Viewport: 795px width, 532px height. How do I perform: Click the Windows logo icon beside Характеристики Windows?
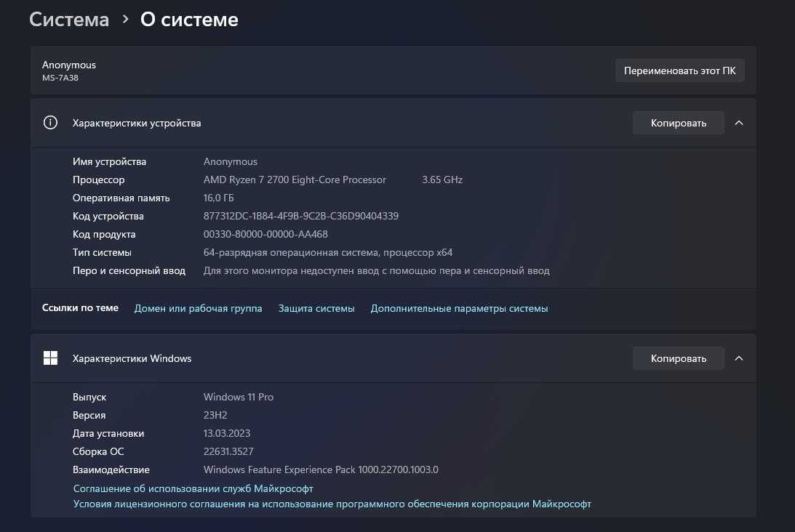point(50,358)
